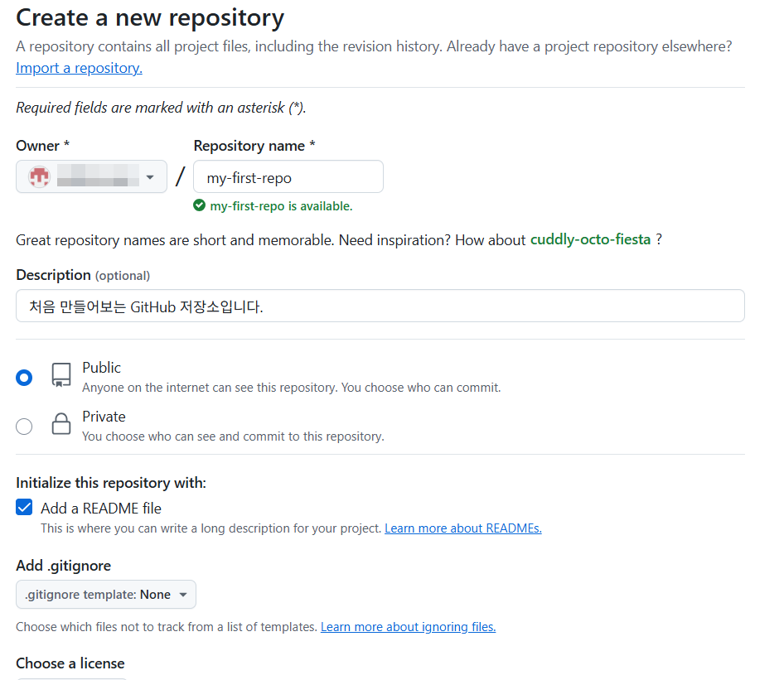Screen dimensions: 784x680
Task: Open the .gitignore template dropdown
Action: (x=105, y=594)
